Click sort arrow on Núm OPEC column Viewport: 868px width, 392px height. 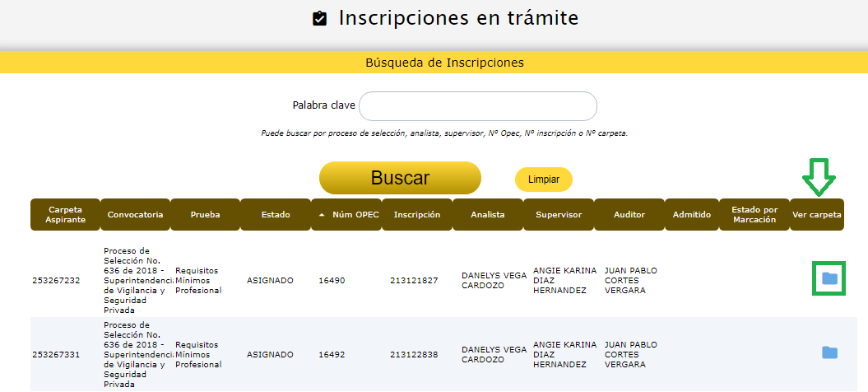click(x=322, y=215)
